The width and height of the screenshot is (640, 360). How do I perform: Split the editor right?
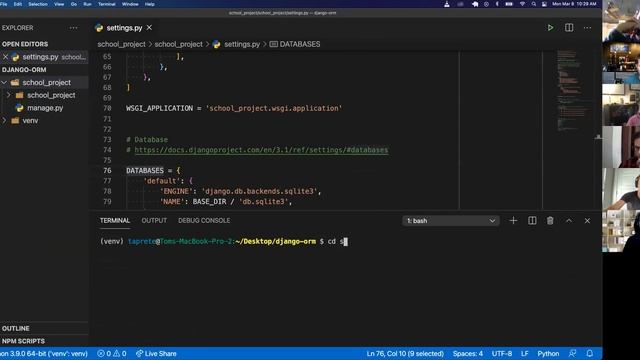coord(569,28)
